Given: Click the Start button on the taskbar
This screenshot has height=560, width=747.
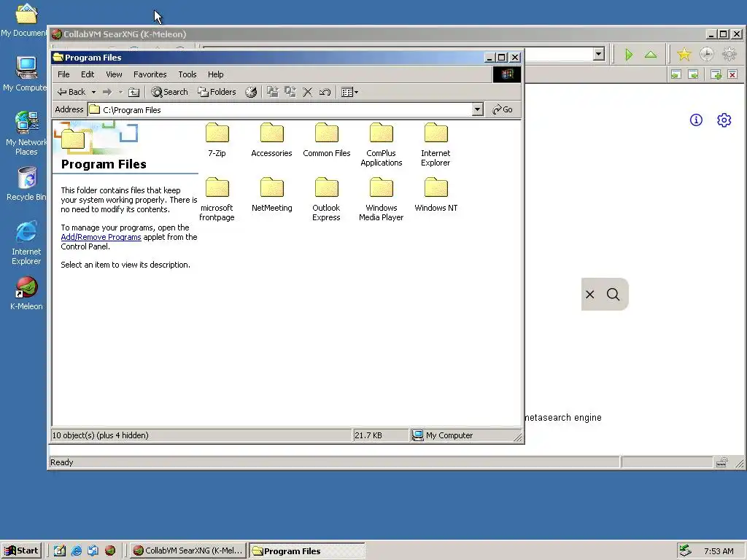Looking at the screenshot, I should click(21, 551).
